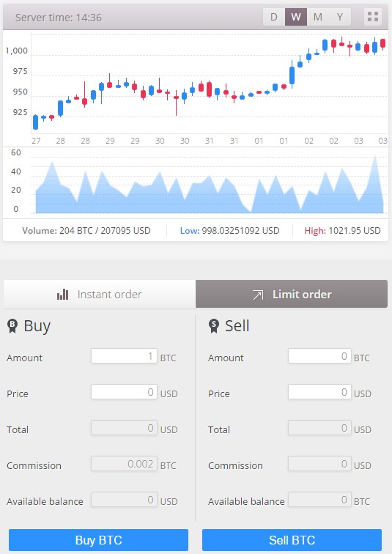Switch chart to Year view
This screenshot has height=554, width=392.
(x=340, y=17)
